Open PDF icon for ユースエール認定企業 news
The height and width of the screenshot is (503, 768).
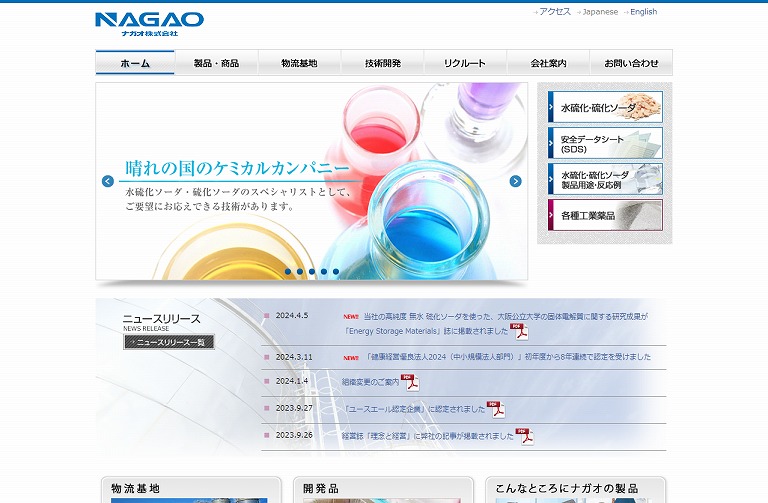(x=495, y=409)
